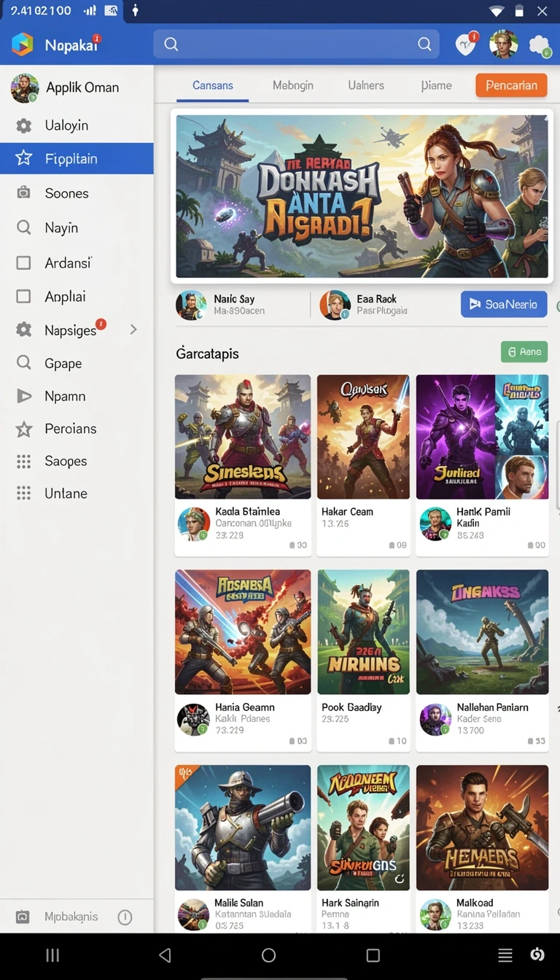
Task: Toggle the Ardansi checkbox
Action: (x=23, y=262)
